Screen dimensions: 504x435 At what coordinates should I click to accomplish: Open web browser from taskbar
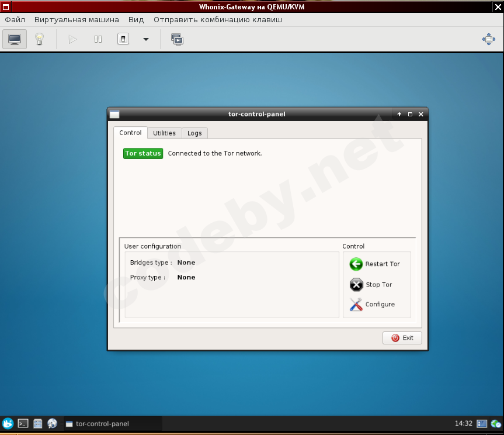click(52, 423)
